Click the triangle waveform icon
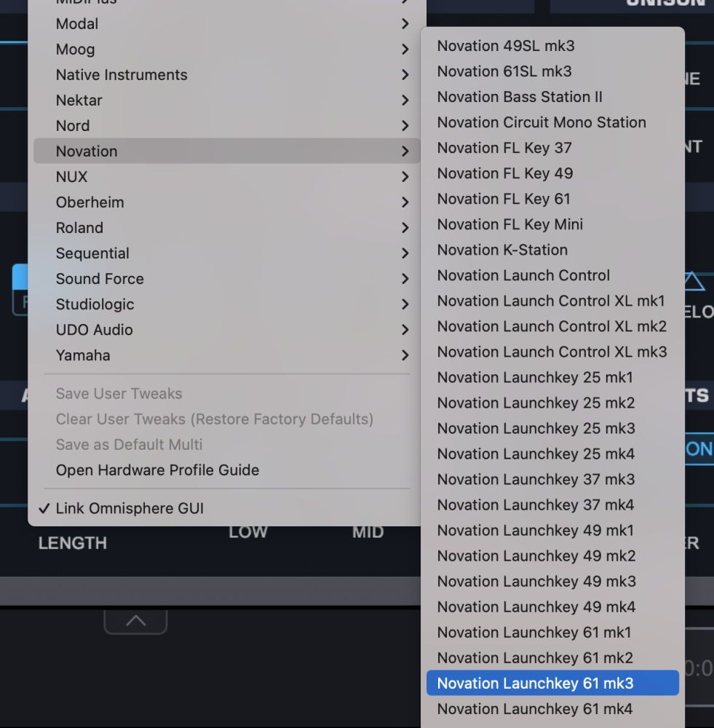The height and width of the screenshot is (728, 714). (694, 282)
